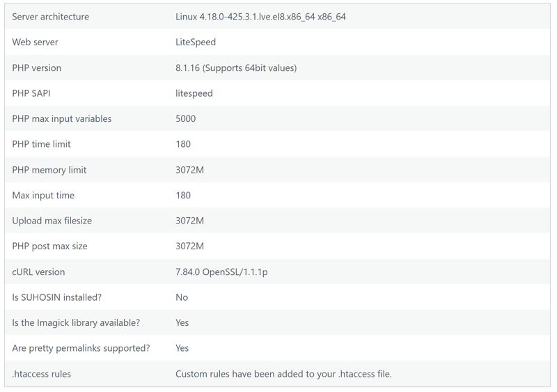The width and height of the screenshot is (557, 392).
Task: Select the LiteSpeed web server value
Action: tap(196, 42)
